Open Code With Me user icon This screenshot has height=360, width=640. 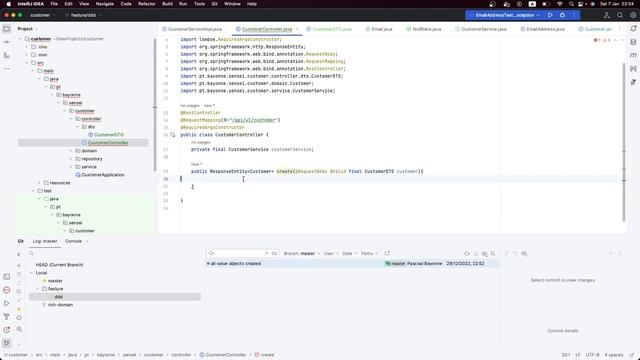[x=607, y=15]
